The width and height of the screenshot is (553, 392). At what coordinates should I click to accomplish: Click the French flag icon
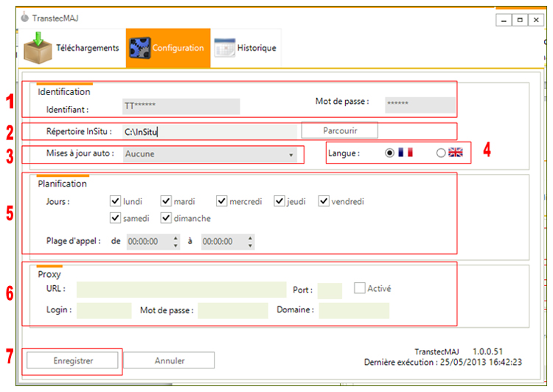click(x=405, y=153)
